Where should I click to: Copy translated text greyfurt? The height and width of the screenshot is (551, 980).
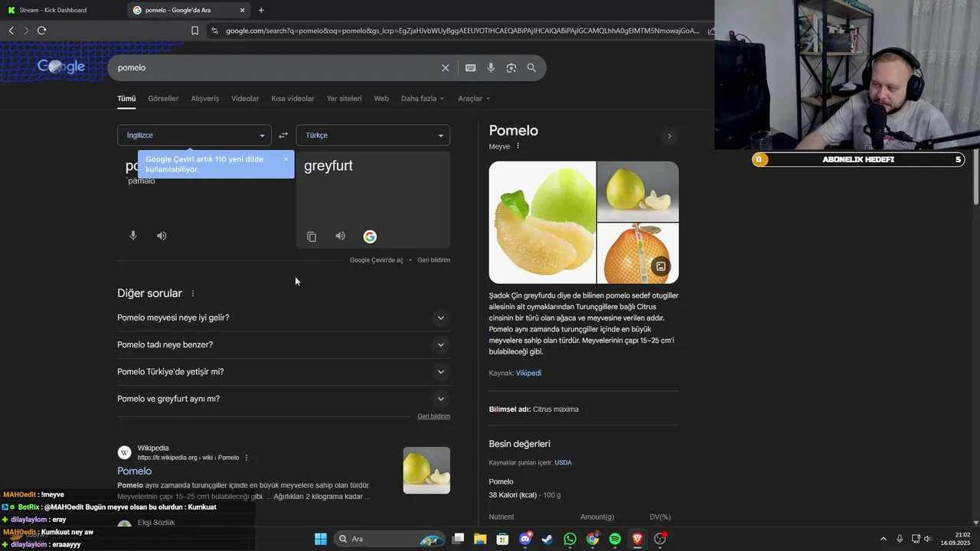pos(312,236)
